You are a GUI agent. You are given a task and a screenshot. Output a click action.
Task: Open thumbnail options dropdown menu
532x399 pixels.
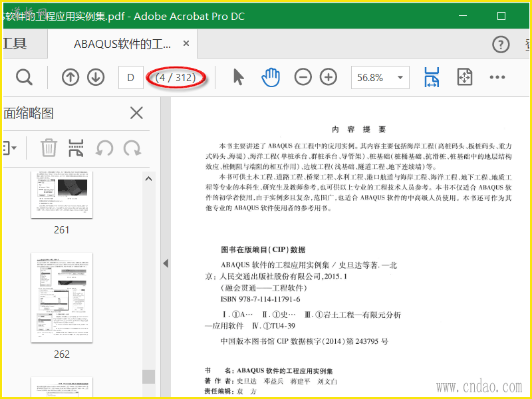[9, 148]
